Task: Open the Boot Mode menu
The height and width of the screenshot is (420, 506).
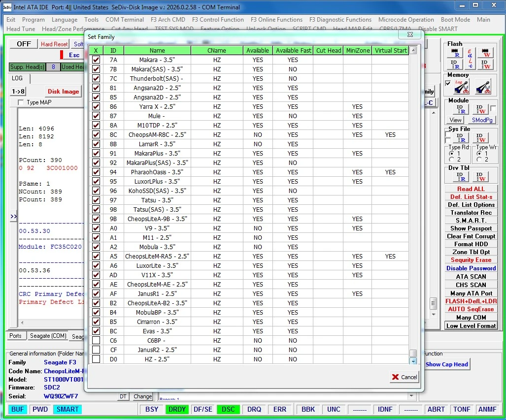Action: 455,20
